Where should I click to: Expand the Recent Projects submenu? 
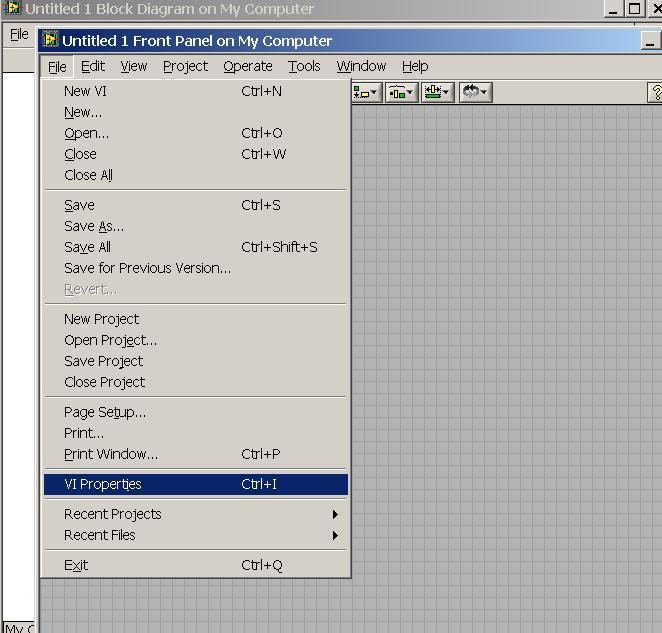click(x=196, y=514)
